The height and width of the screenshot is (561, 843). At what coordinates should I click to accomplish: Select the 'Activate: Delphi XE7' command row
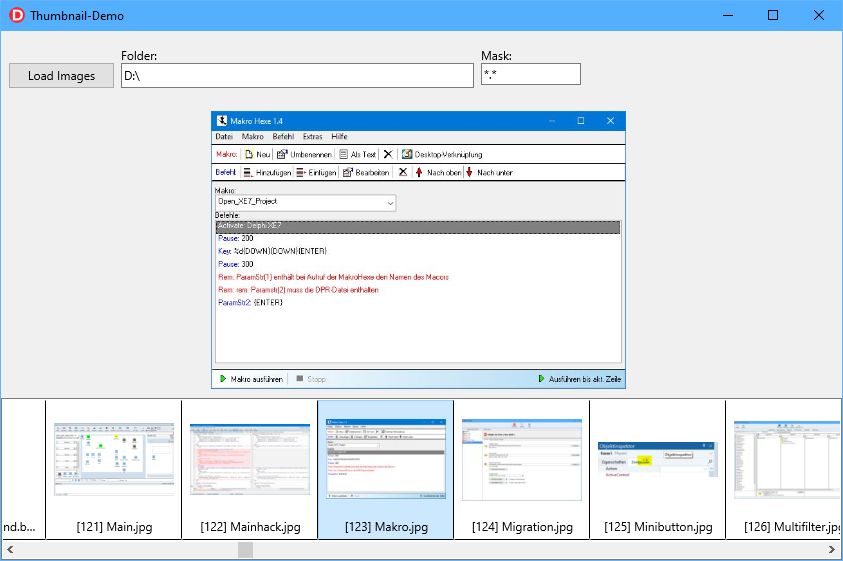pyautogui.click(x=418, y=226)
